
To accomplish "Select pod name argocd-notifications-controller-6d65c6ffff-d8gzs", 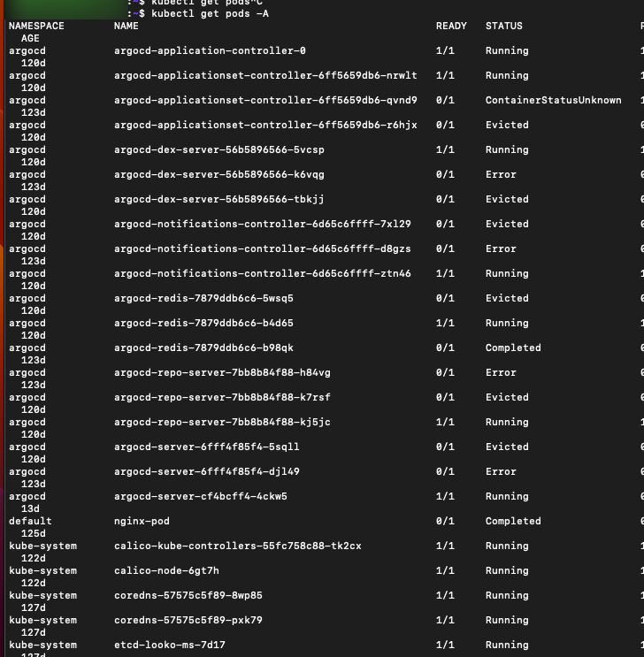I will (263, 248).
